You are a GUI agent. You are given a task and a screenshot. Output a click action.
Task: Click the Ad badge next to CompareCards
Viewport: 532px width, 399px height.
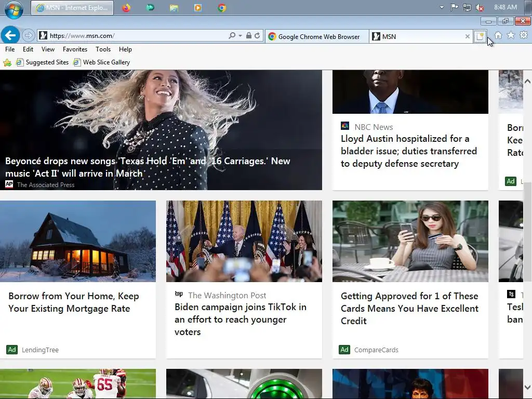coord(344,350)
